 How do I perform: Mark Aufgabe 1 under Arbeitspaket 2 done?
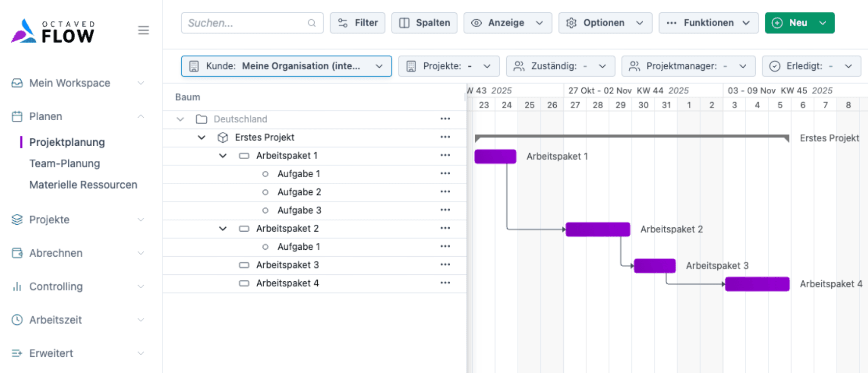[x=265, y=246]
